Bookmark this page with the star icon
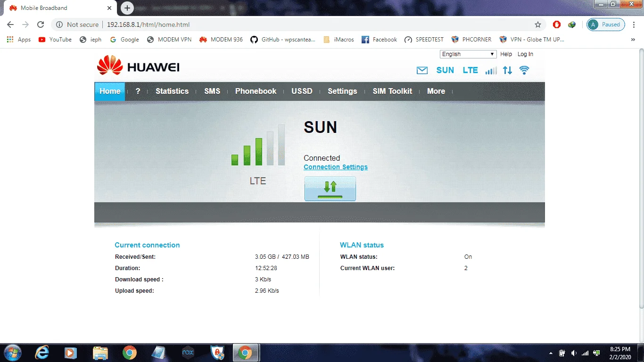Viewport: 644px width, 362px height. click(538, 25)
